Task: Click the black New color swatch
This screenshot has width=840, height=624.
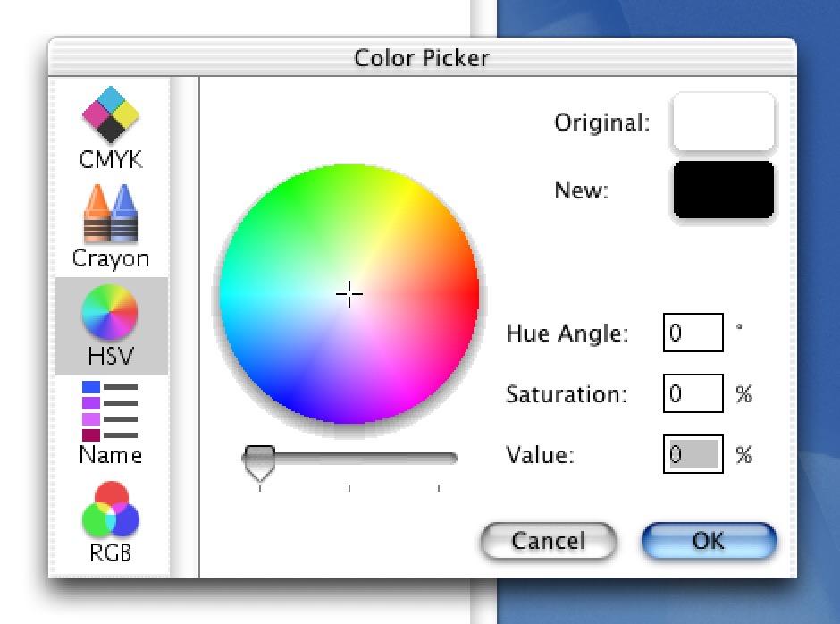Action: tap(723, 190)
